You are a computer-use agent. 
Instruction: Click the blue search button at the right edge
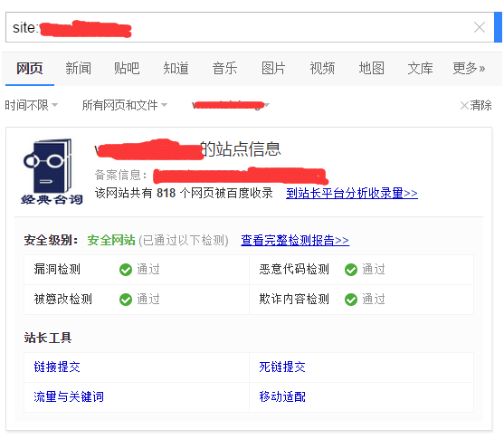coord(499,27)
